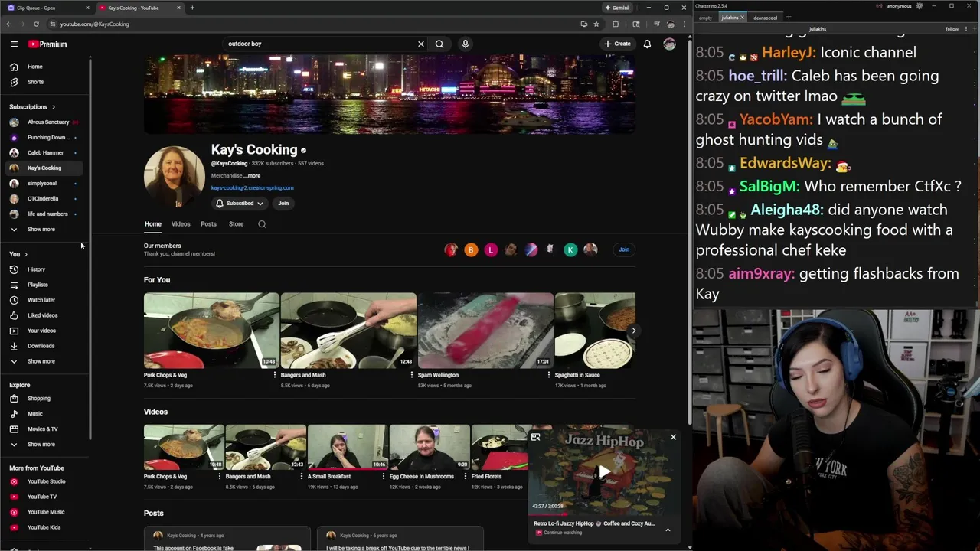
Task: Play the Jazz HipHop miniplayer video
Action: (x=604, y=472)
